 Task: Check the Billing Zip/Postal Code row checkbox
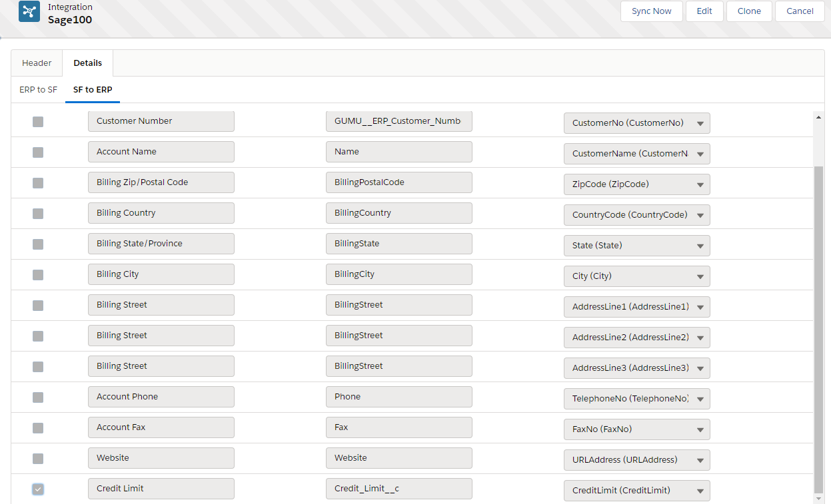(38, 183)
